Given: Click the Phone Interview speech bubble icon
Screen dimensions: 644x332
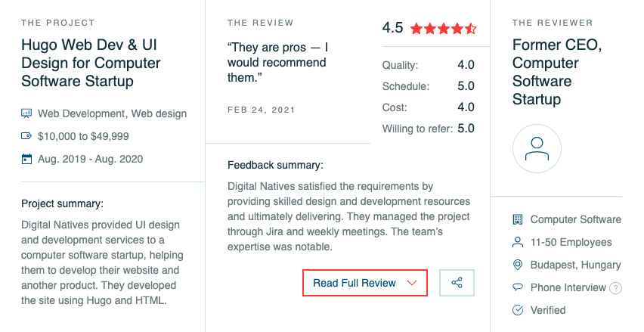Looking at the screenshot, I should click(518, 287).
